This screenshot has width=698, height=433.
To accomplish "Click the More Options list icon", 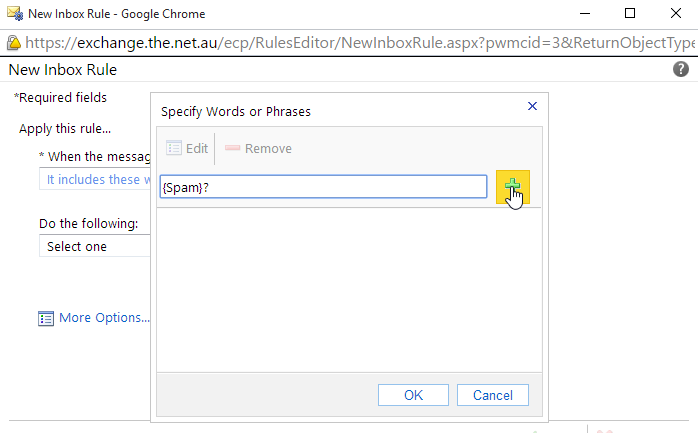I will 46,319.
